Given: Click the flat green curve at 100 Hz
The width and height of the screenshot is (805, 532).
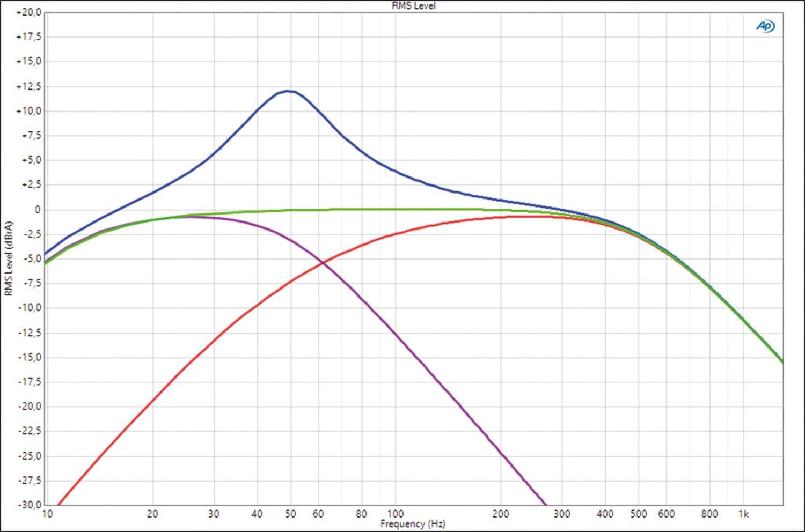Looking at the screenshot, I should coord(396,209).
